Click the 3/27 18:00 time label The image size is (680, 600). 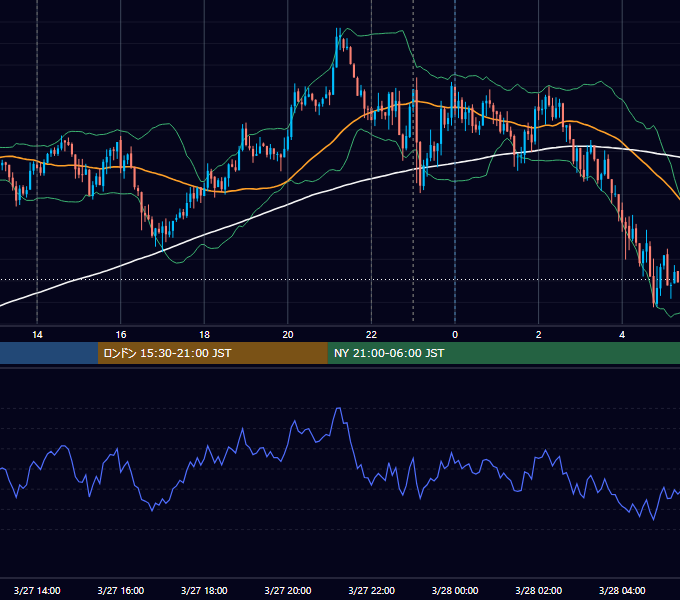tap(204, 590)
